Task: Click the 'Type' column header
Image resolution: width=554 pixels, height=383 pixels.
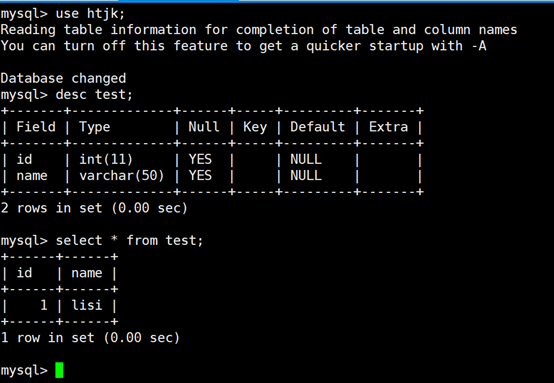Action: pos(94,127)
